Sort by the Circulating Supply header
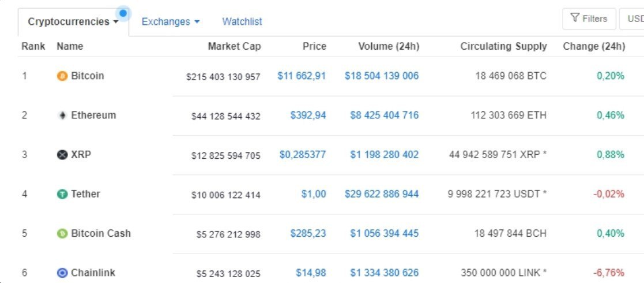Viewport: 644px width, 283px height. tap(503, 47)
